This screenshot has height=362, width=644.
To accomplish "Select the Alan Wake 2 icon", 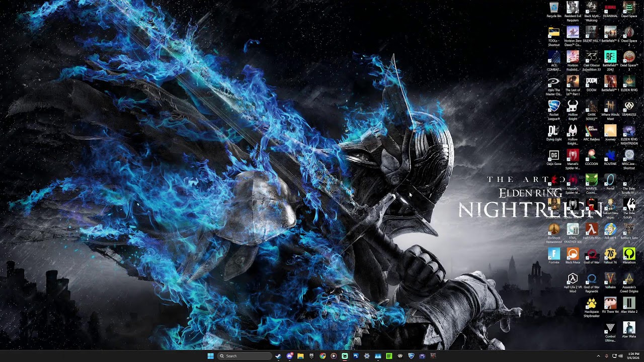I will pyautogui.click(x=629, y=305).
